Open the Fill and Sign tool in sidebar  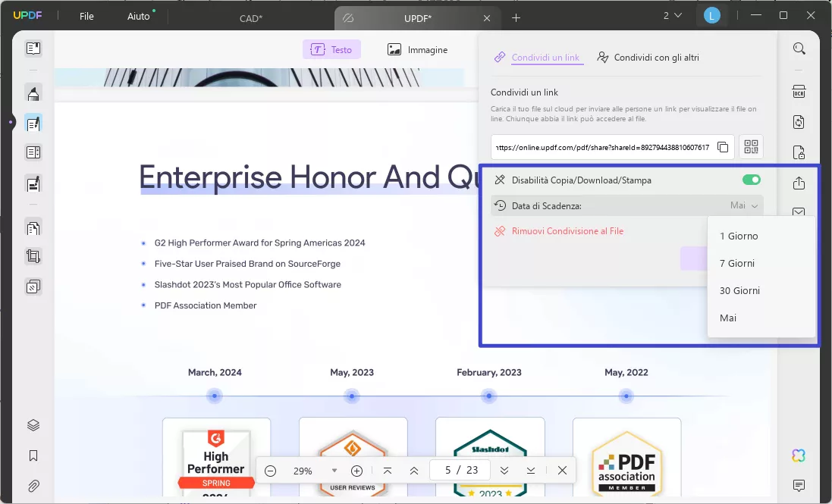click(x=33, y=184)
